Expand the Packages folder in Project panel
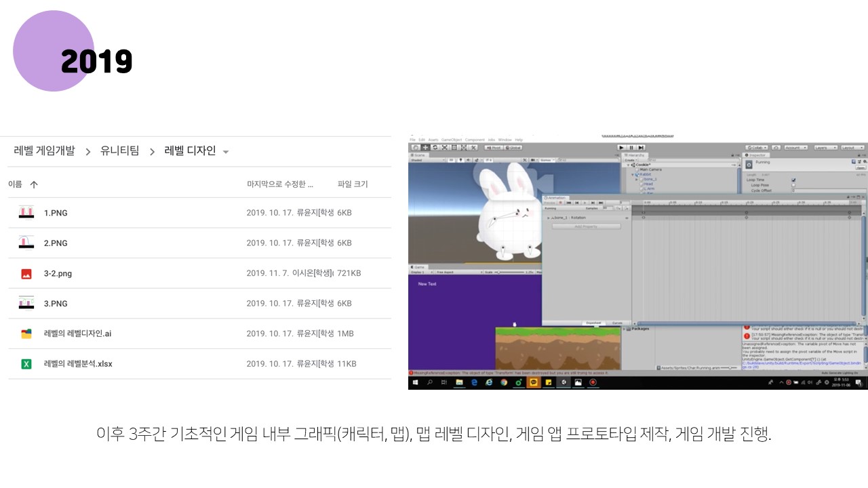 (x=624, y=329)
